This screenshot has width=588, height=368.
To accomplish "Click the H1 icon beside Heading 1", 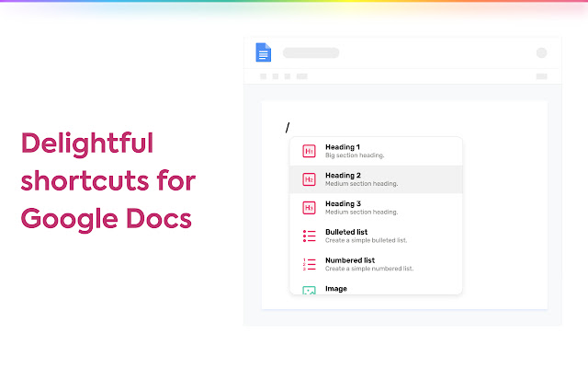I will (x=309, y=151).
